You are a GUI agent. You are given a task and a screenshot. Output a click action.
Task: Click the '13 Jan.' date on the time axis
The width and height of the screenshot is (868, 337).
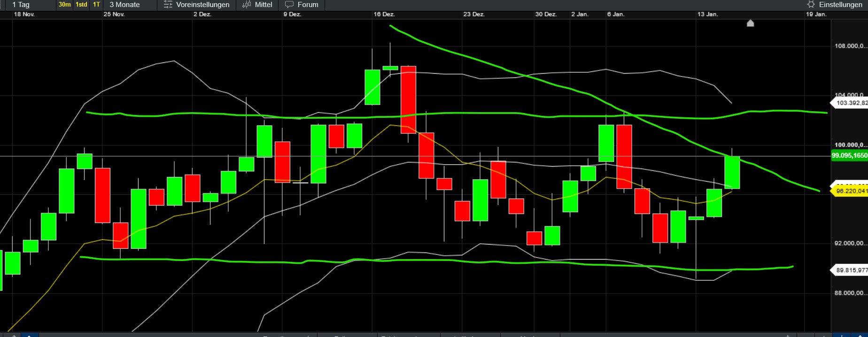point(707,15)
